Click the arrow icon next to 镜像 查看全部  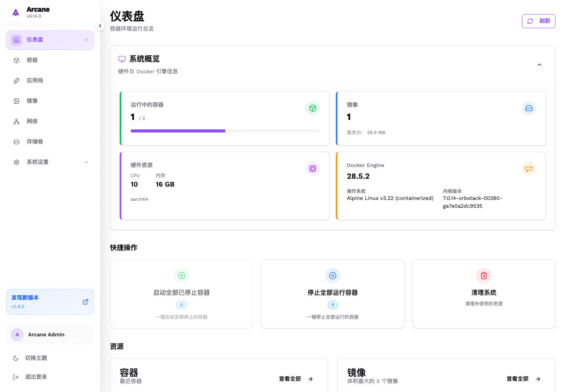[538, 379]
